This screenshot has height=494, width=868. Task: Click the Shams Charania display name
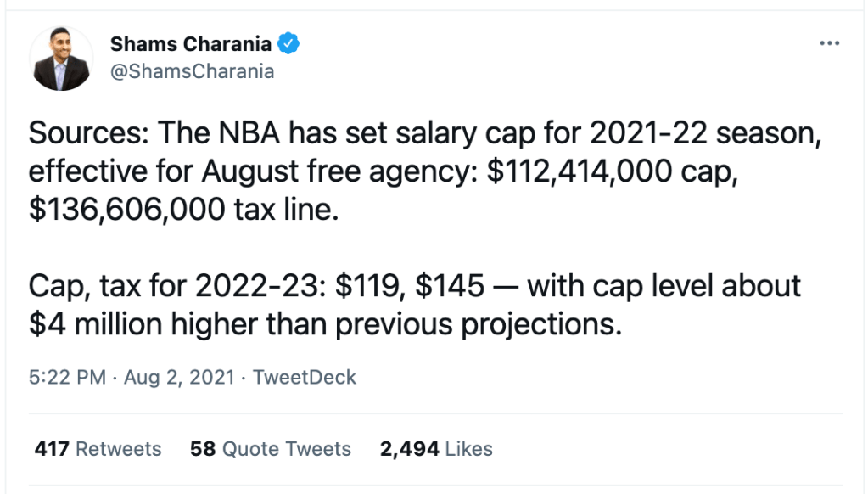[193, 44]
